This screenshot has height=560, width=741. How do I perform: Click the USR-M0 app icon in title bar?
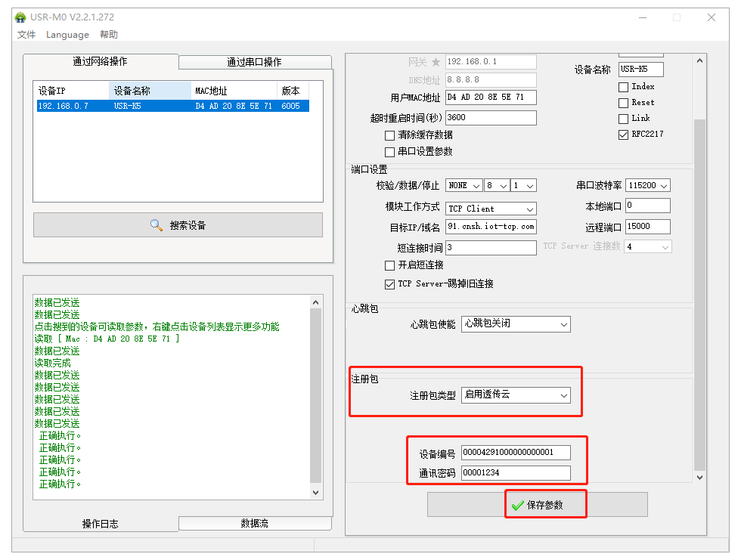pos(20,17)
